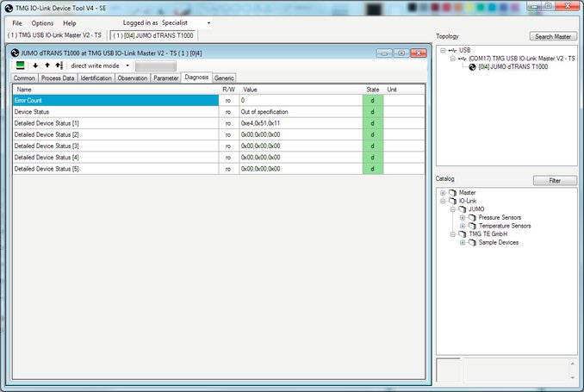Click the IO-Link logo in device window title
The height and width of the screenshot is (392, 584).
point(15,53)
